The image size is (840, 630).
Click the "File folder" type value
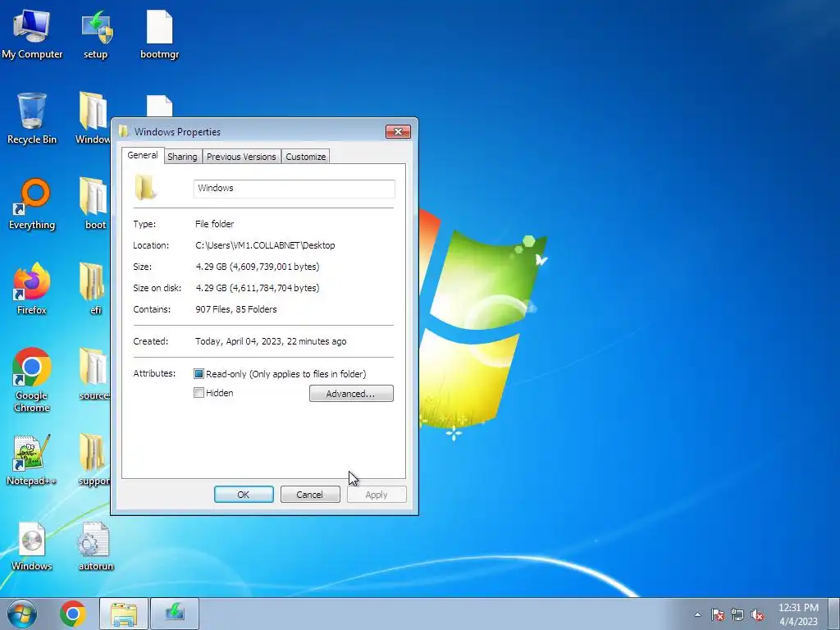pyautogui.click(x=214, y=224)
